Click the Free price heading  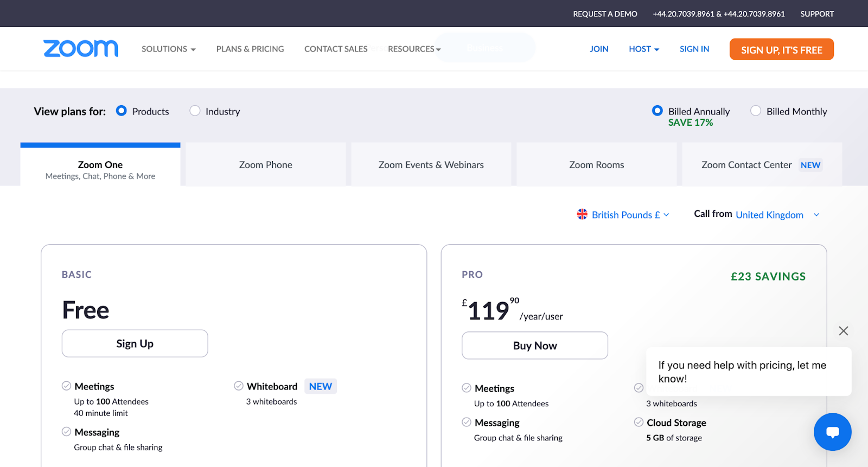click(86, 310)
